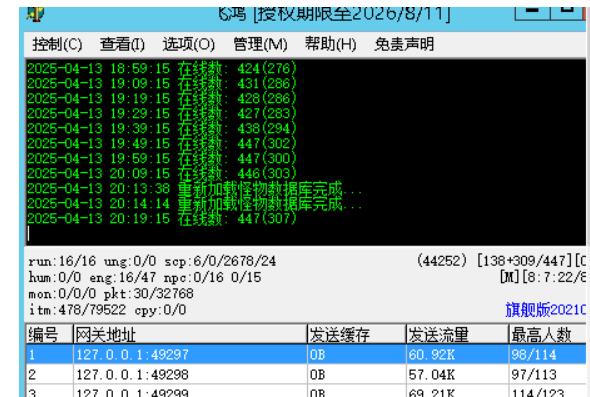Click log line 19:49:15 在线数 447(302)
Screen dimensions: 590x397
pos(162,143)
